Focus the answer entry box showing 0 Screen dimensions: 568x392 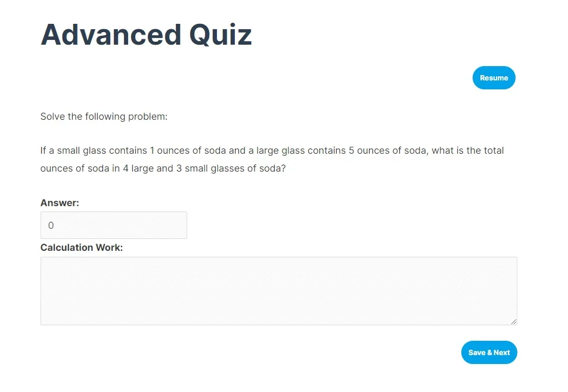click(113, 225)
